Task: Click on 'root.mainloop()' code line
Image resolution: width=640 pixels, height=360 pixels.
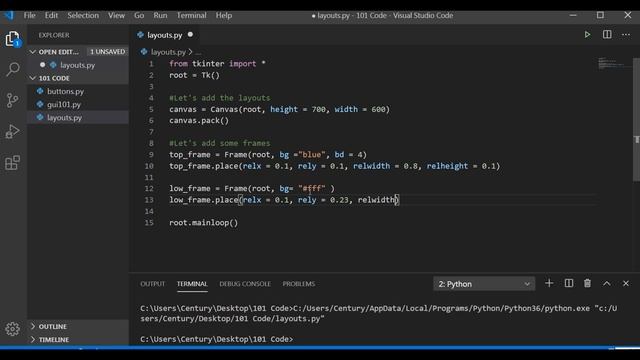Action: click(x=203, y=223)
